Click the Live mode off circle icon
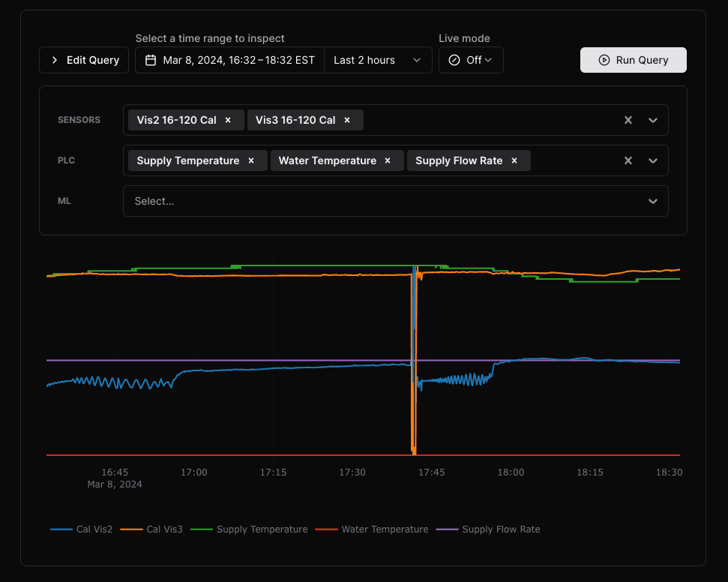Screen dimensions: 728x582 (454, 60)
